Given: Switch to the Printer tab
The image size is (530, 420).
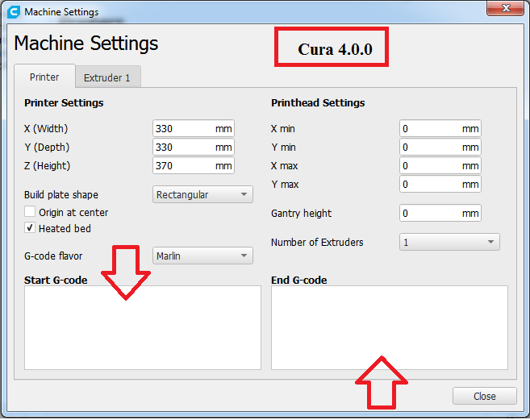Looking at the screenshot, I should (44, 77).
